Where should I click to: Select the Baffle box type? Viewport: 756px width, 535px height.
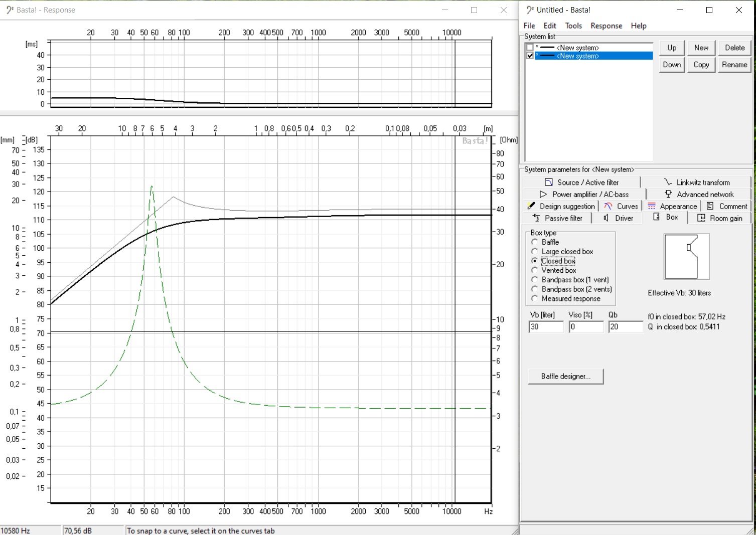(x=545, y=242)
